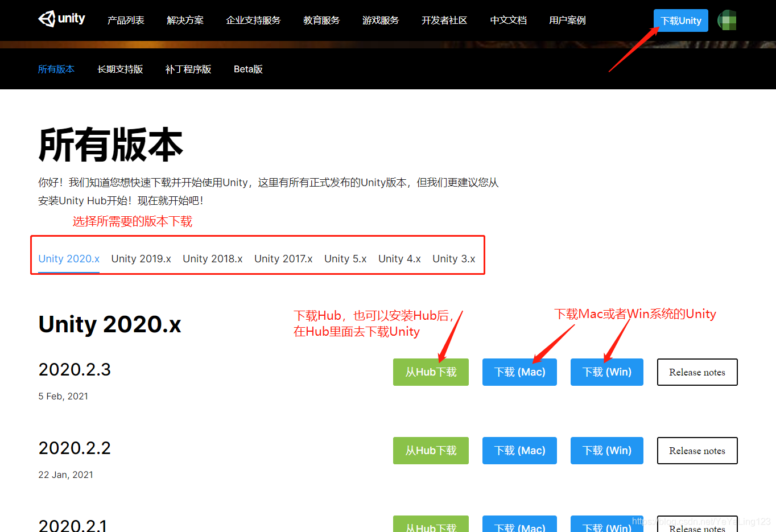776x532 pixels.
Task: Click the Unity logo
Action: coord(61,19)
